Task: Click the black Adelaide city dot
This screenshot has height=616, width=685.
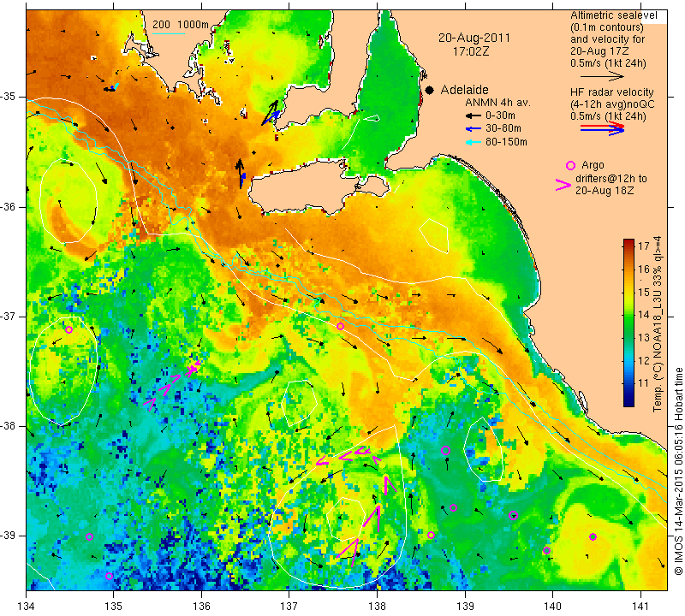Action: point(430,90)
